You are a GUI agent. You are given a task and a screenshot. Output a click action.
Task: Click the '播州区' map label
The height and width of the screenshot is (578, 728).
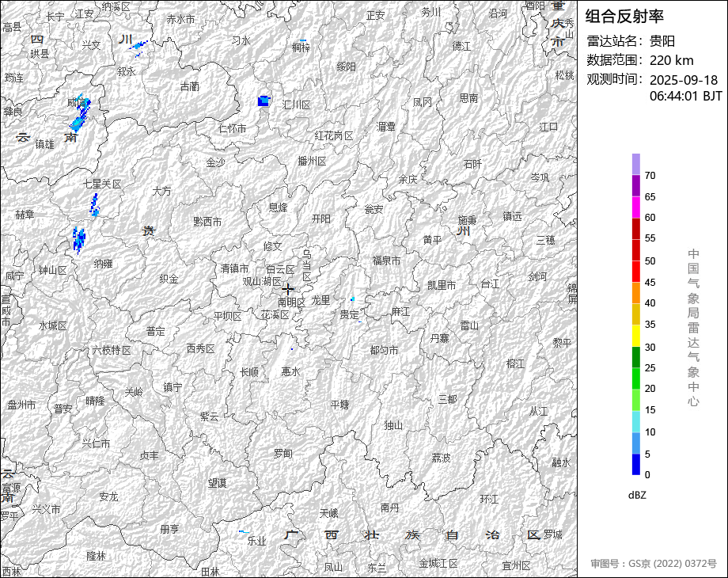pyautogui.click(x=312, y=162)
